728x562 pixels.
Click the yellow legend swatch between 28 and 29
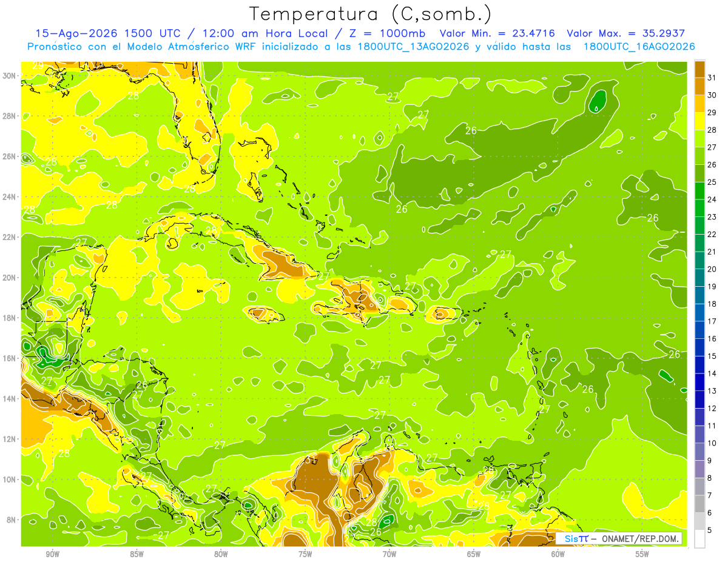pyautogui.click(x=699, y=121)
